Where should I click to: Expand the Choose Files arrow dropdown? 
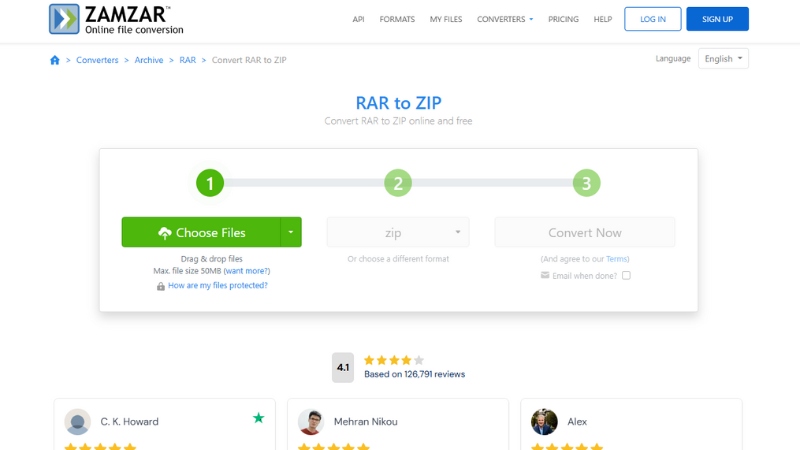point(291,232)
